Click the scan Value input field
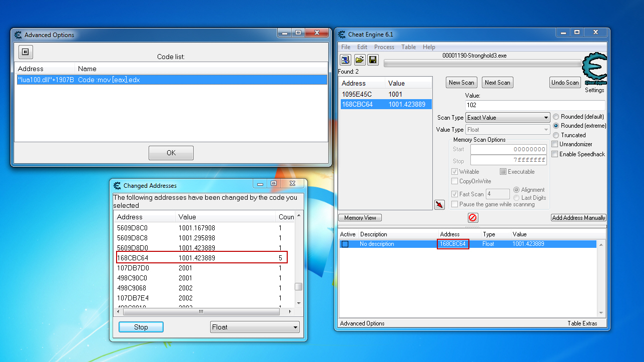Viewport: 644px width, 362px height. (x=534, y=105)
